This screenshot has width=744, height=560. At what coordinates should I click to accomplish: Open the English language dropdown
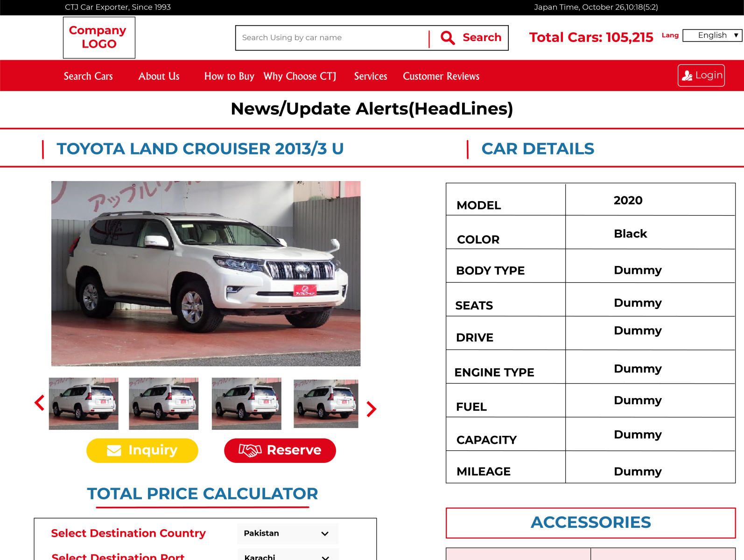712,35
